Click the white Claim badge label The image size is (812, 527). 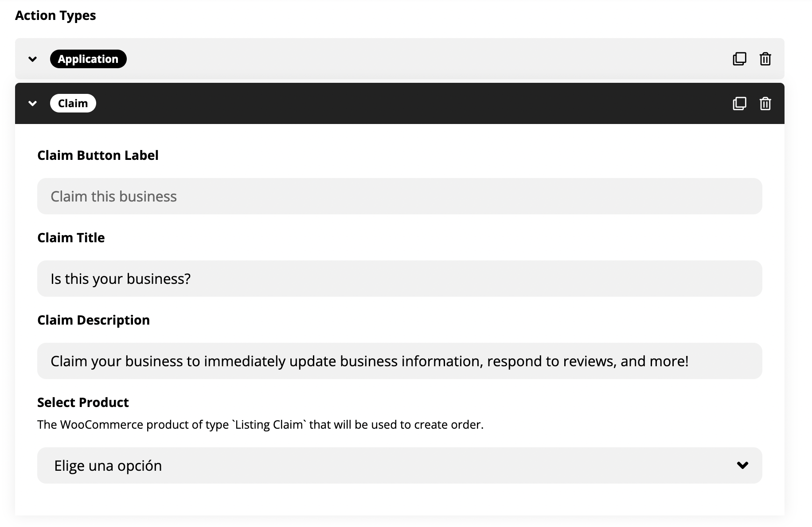click(73, 104)
